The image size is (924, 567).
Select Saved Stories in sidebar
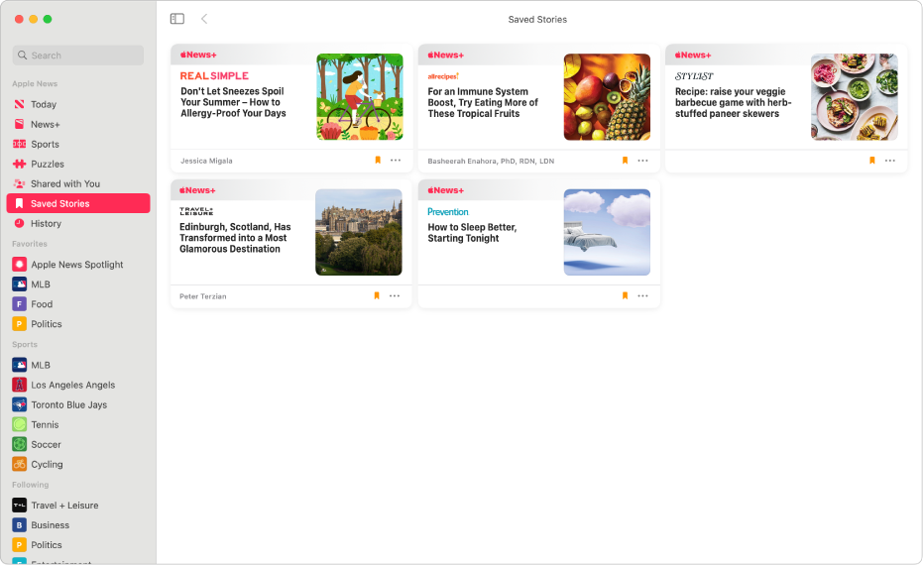point(77,204)
